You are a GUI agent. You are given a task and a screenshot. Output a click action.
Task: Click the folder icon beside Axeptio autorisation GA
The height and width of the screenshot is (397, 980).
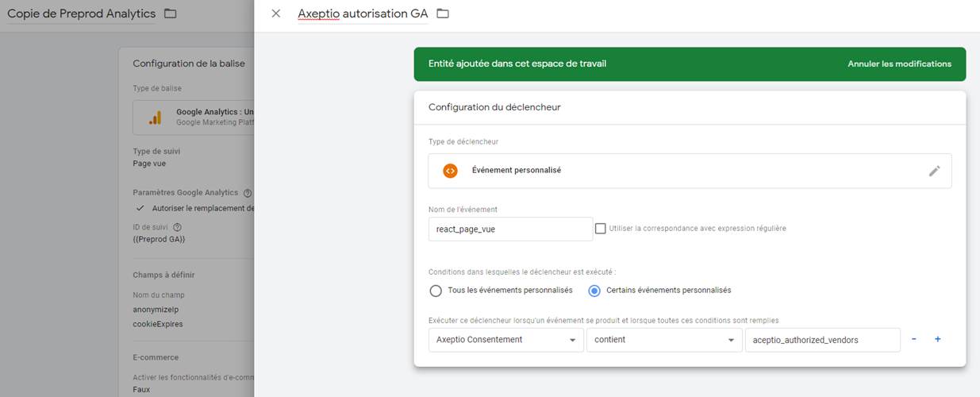[x=443, y=13]
